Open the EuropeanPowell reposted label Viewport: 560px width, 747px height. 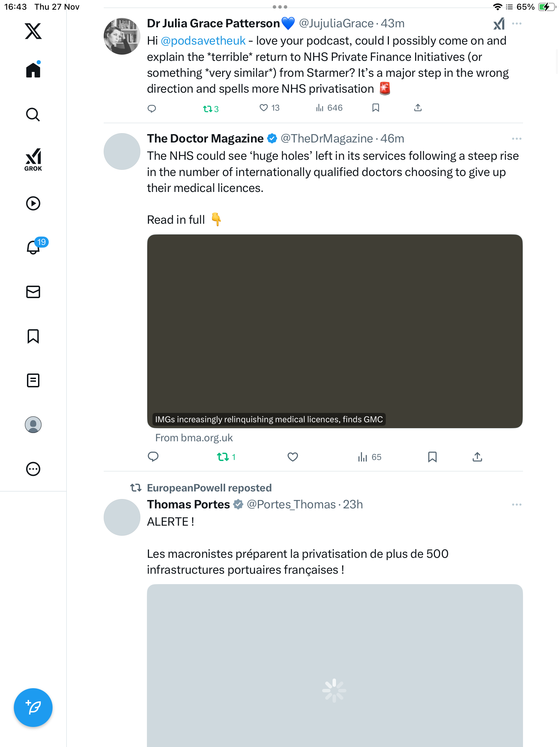pos(209,488)
